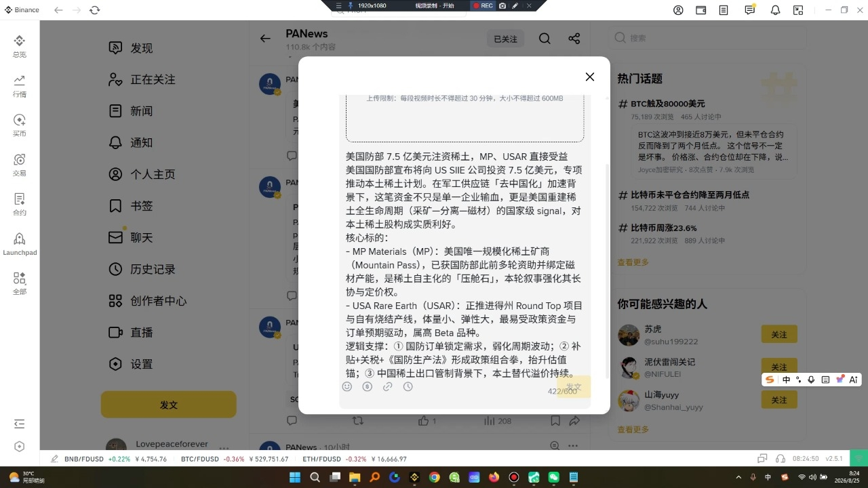Select 创作者中心 in the square menu

(147, 301)
